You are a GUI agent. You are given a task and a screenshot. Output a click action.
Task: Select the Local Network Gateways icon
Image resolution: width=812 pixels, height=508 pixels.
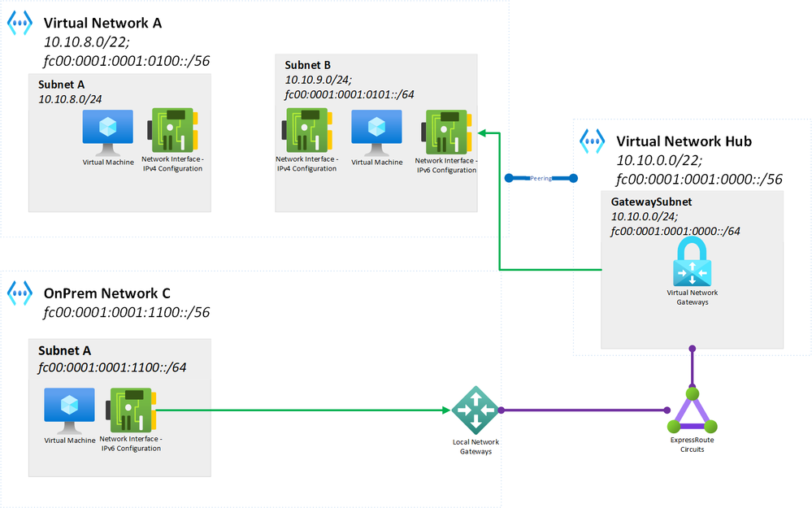(x=475, y=410)
